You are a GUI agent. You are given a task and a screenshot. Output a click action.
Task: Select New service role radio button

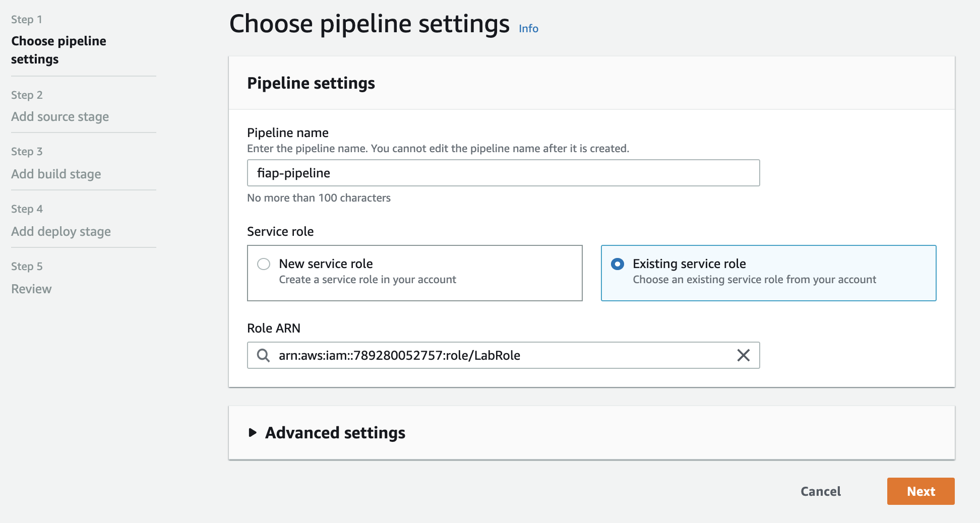[264, 264]
